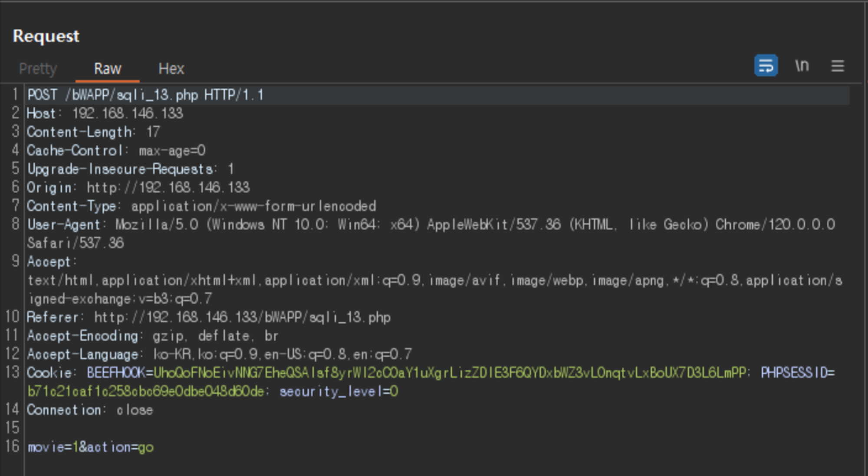Screen dimensions: 868x476
Task: Click the Accept: header name
Action: point(52,261)
